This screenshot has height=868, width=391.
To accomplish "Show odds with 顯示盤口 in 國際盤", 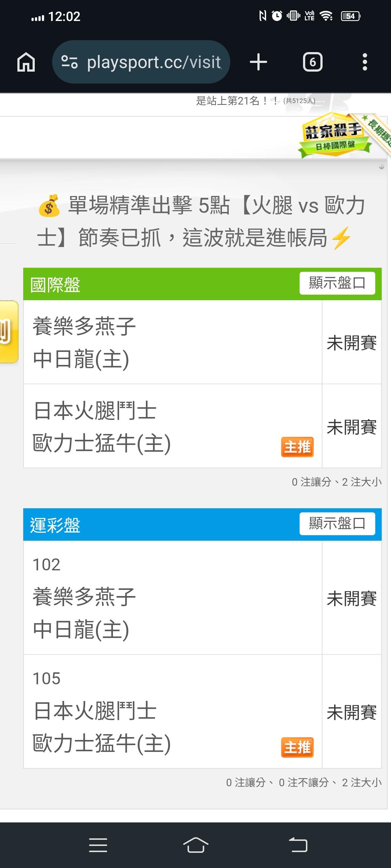I will coord(337,283).
